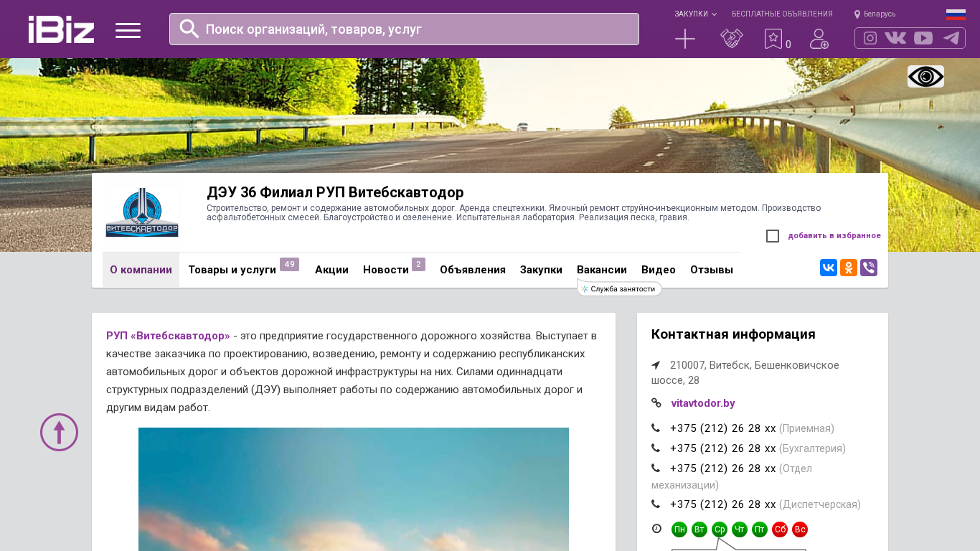The image size is (980, 551).
Task: Select Thursday 'Чт' schedule circle
Action: [x=740, y=529]
